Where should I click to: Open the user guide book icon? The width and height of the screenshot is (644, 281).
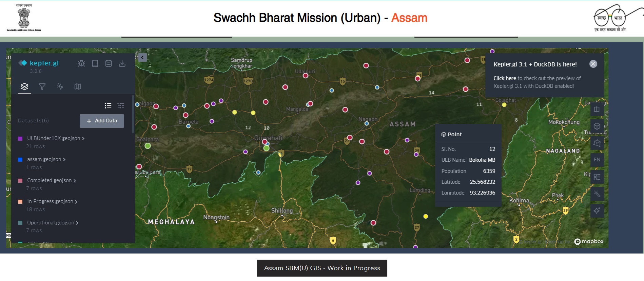click(x=95, y=63)
